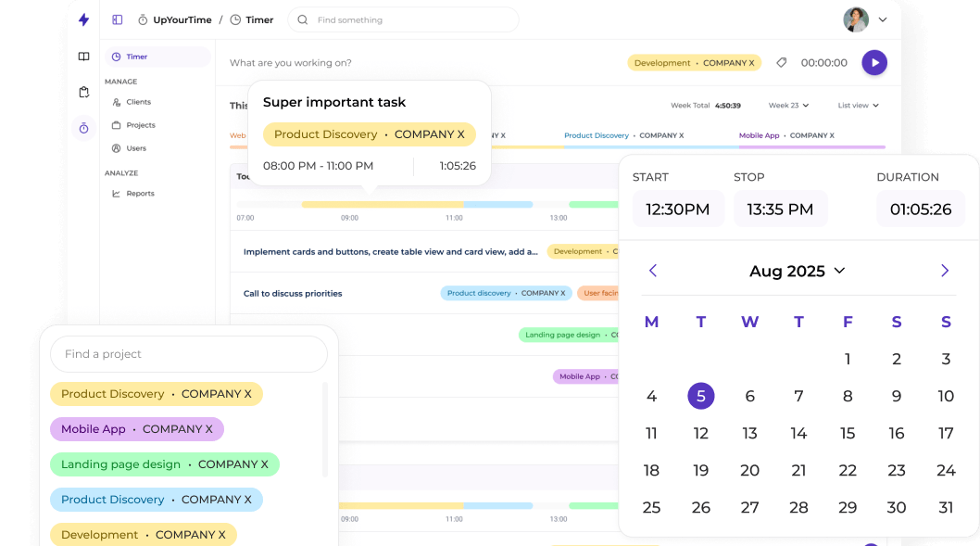Image resolution: width=980 pixels, height=546 pixels.
Task: Go to previous month in calendar
Action: tap(653, 270)
